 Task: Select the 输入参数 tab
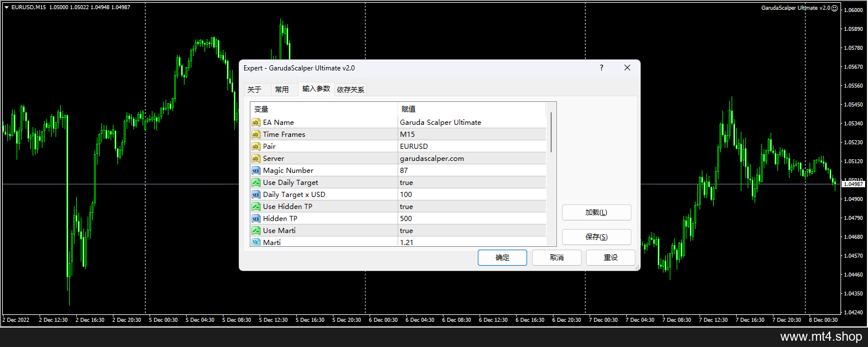(x=316, y=89)
